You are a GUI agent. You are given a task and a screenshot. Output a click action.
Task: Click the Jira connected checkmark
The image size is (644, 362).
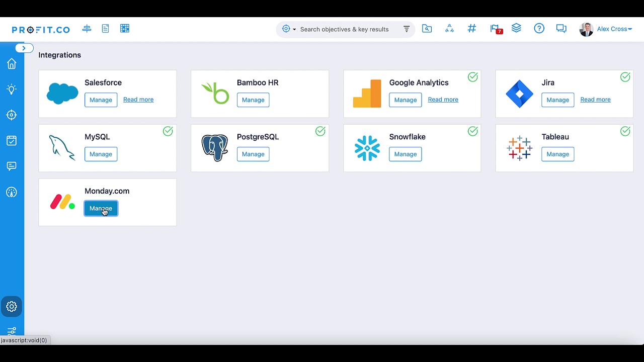[x=625, y=77]
